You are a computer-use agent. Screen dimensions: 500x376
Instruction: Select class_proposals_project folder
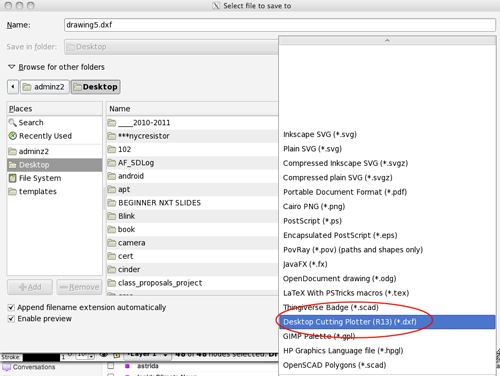point(192,283)
